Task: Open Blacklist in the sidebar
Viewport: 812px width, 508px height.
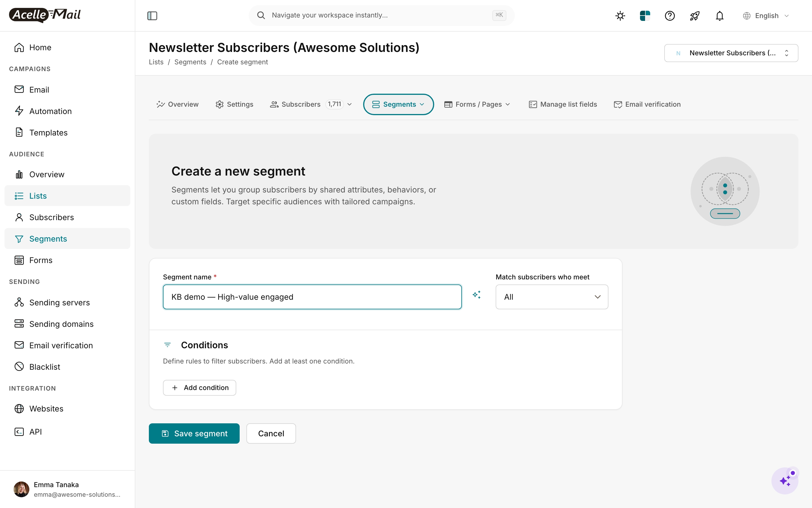Action: (x=67, y=367)
